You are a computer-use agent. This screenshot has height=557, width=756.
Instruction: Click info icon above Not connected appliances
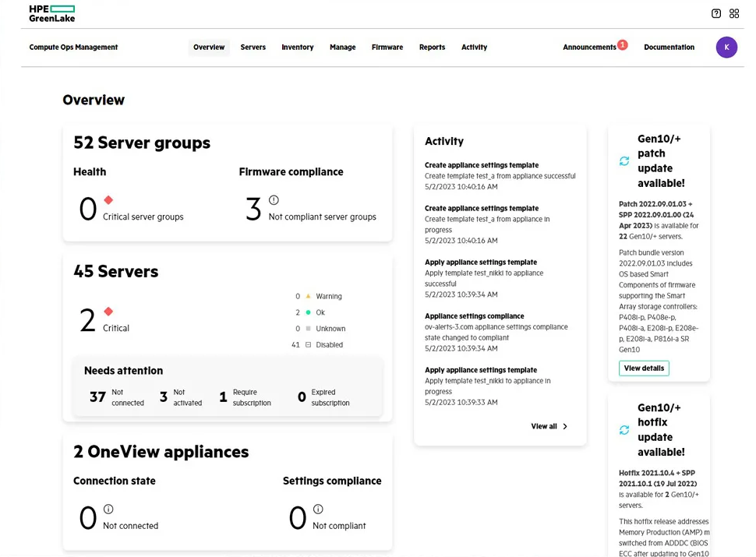108,509
